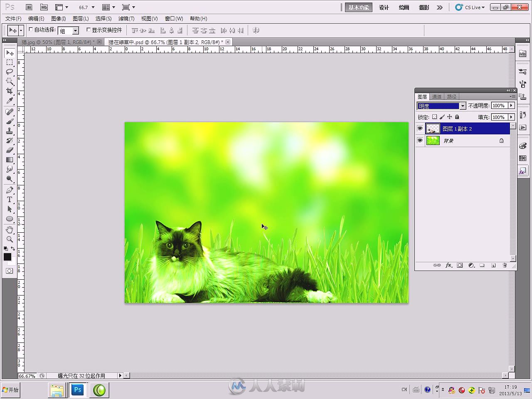The image size is (532, 399).
Task: Enable Show Transform Controls checkbox
Action: (x=89, y=30)
